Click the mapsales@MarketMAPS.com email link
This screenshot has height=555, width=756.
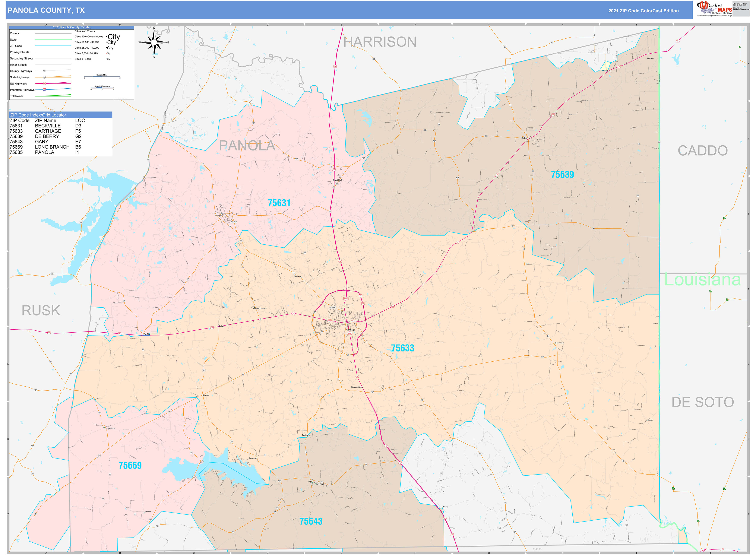(741, 10)
